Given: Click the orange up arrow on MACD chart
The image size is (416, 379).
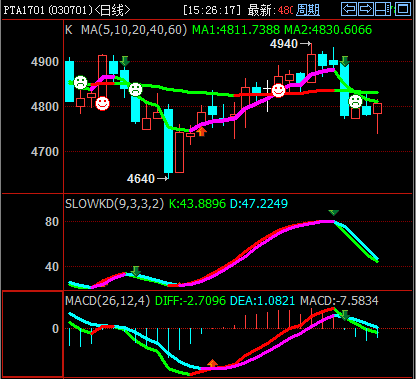Looking at the screenshot, I should (x=212, y=363).
